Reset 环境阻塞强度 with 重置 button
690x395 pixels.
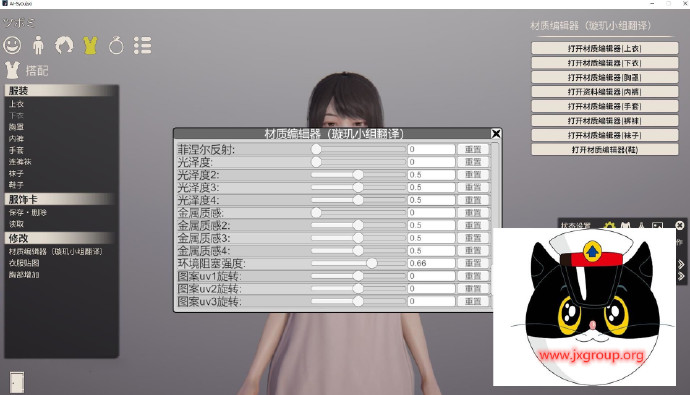(473, 263)
